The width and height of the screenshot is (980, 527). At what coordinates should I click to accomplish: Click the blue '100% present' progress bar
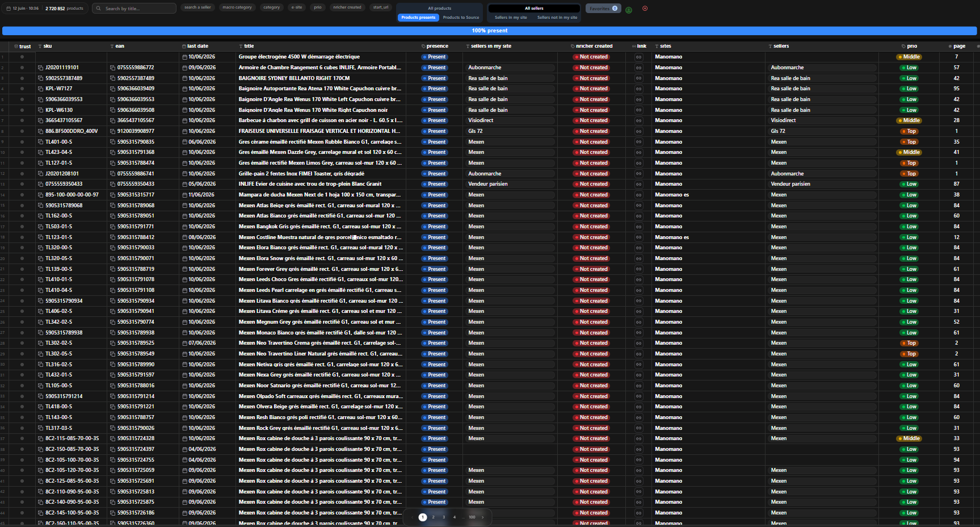point(490,31)
